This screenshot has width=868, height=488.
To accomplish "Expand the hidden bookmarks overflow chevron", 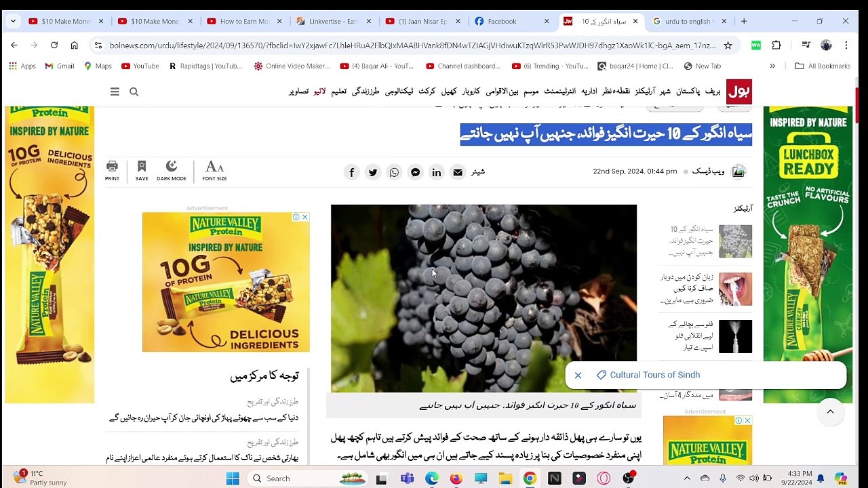I will click(772, 66).
